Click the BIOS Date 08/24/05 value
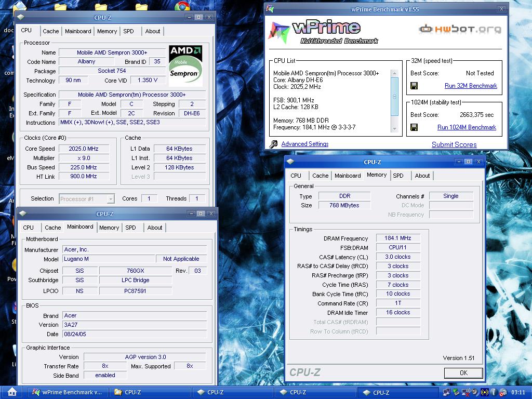The height and width of the screenshot is (399, 532). (135, 334)
